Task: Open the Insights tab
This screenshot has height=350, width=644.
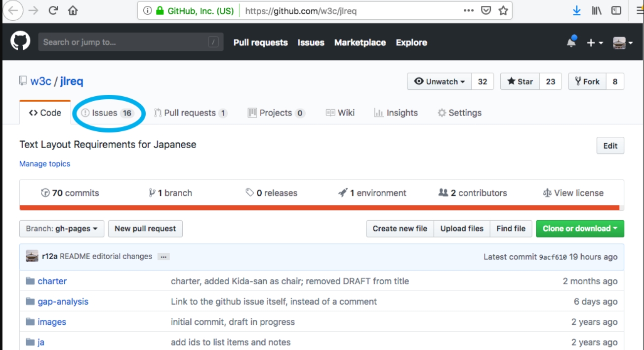Action: pyautogui.click(x=396, y=113)
